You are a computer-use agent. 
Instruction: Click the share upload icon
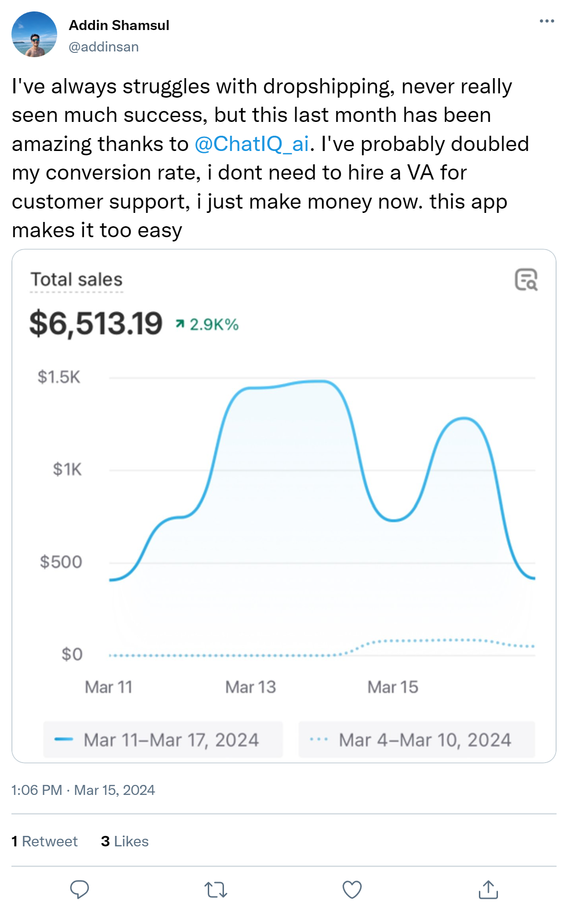coord(488,889)
